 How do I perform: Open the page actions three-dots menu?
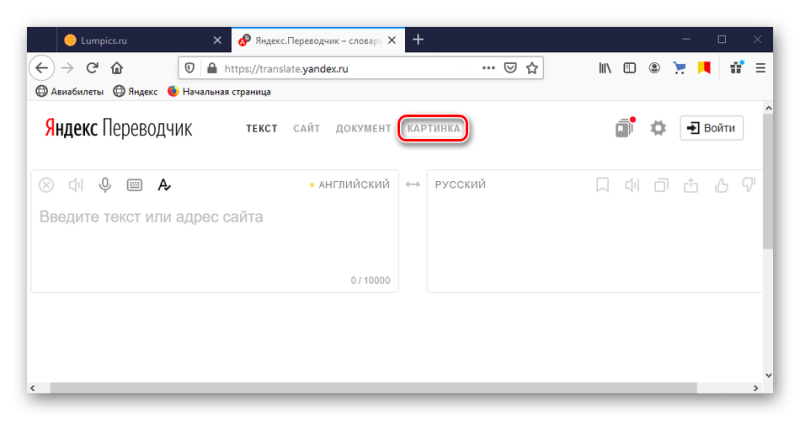[x=488, y=68]
